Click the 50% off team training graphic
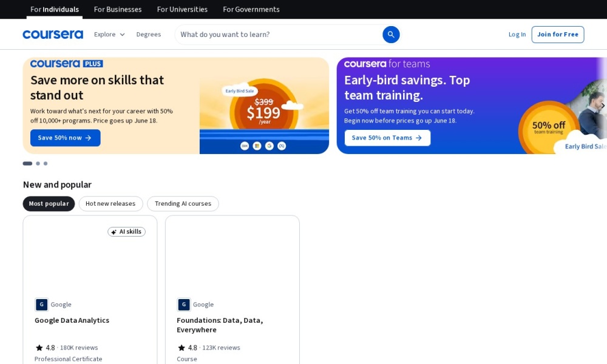 click(x=549, y=127)
